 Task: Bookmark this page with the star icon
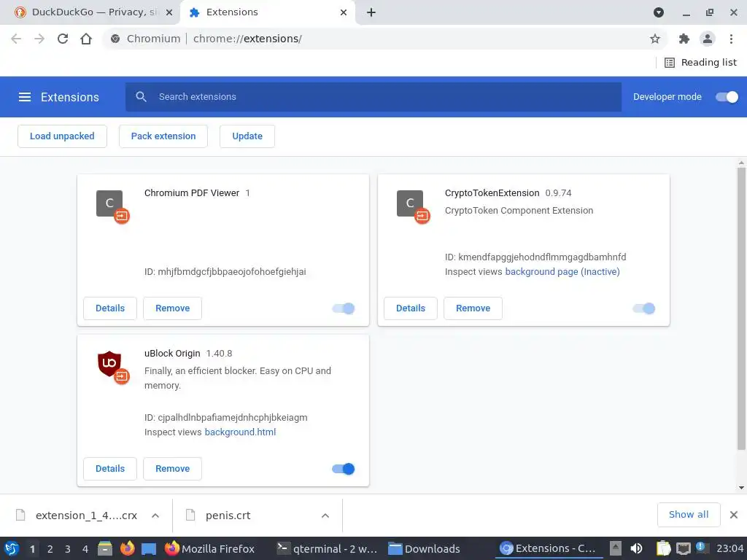click(x=655, y=39)
